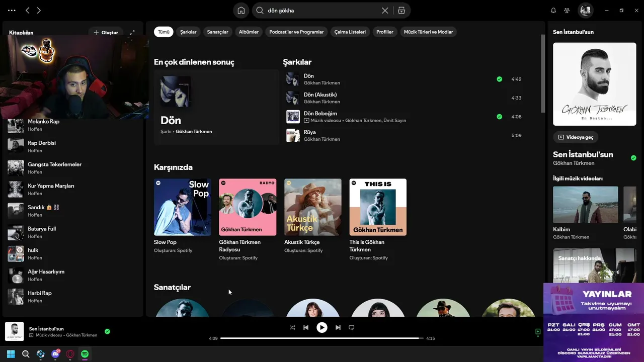Select Podcast'ler ve Programlar tab

coord(296,32)
